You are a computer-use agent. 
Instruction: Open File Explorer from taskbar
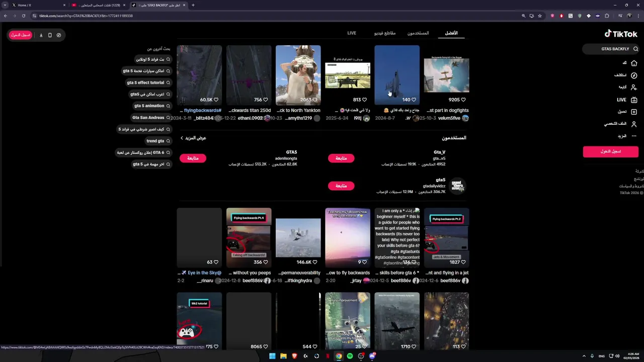click(x=283, y=356)
